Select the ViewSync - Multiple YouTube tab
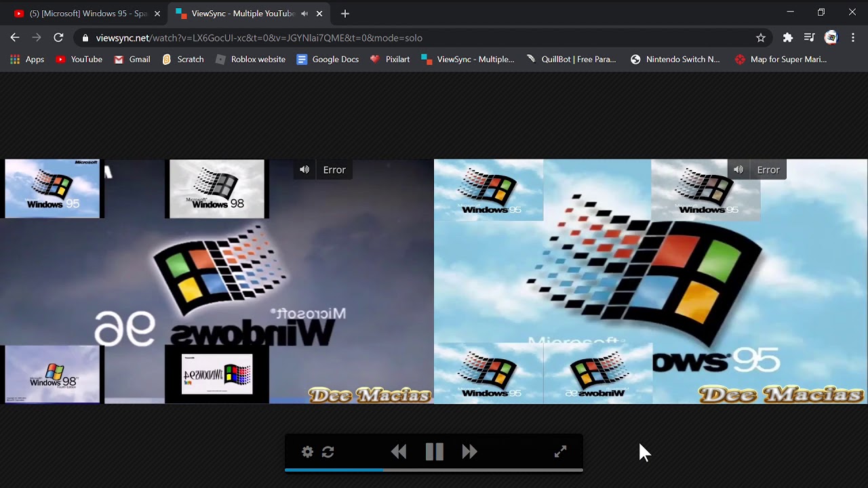Image resolution: width=868 pixels, height=488 pixels. click(x=248, y=14)
